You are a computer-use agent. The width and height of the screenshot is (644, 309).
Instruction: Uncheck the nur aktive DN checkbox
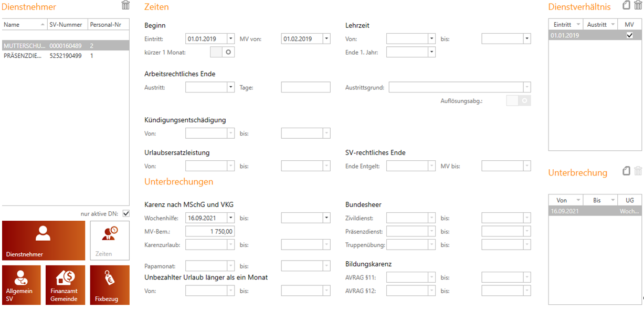(125, 213)
